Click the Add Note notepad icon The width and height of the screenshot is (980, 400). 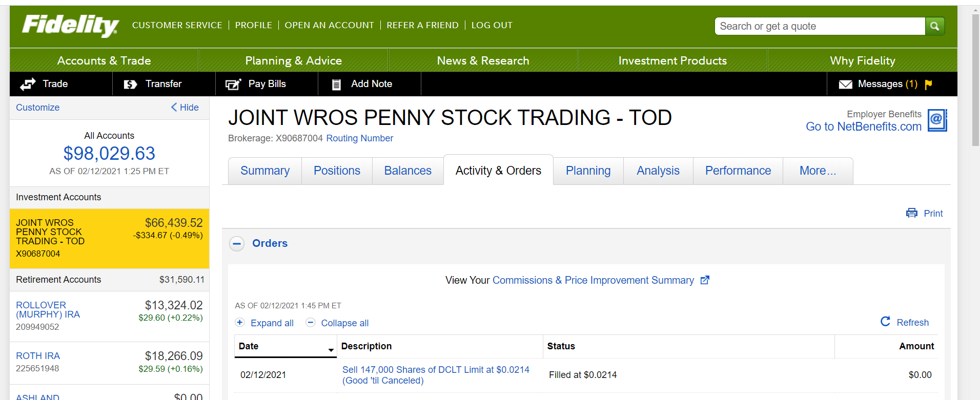[x=336, y=85]
